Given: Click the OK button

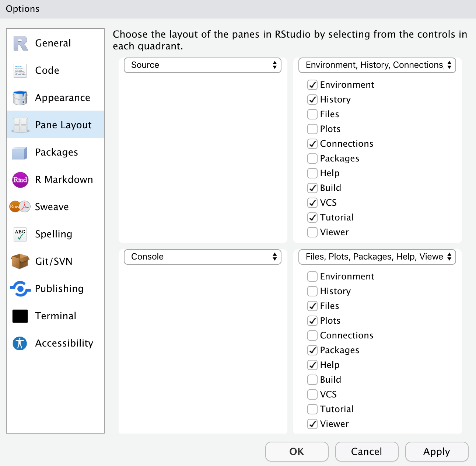Looking at the screenshot, I should [297, 452].
